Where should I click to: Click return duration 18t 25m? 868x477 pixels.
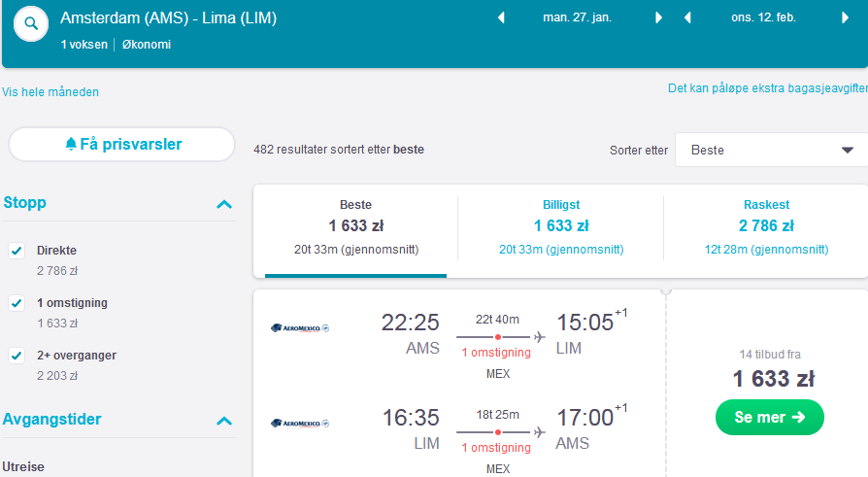[x=497, y=415]
